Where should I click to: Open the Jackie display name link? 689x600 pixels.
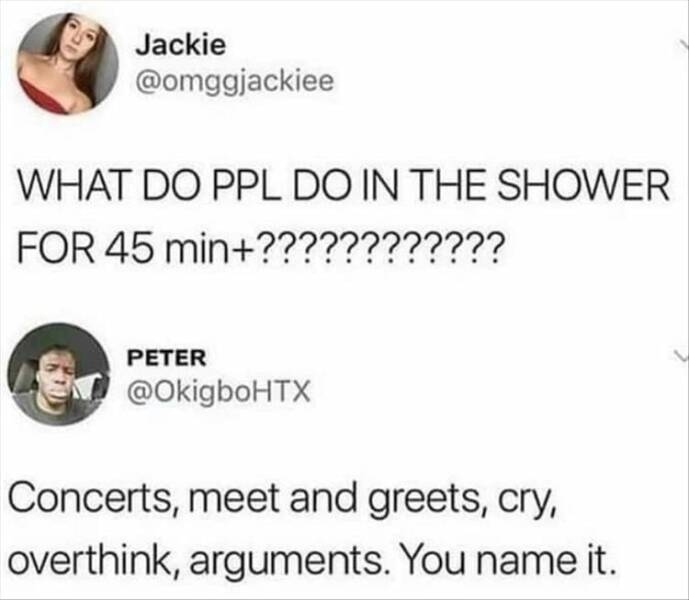pyautogui.click(x=181, y=45)
